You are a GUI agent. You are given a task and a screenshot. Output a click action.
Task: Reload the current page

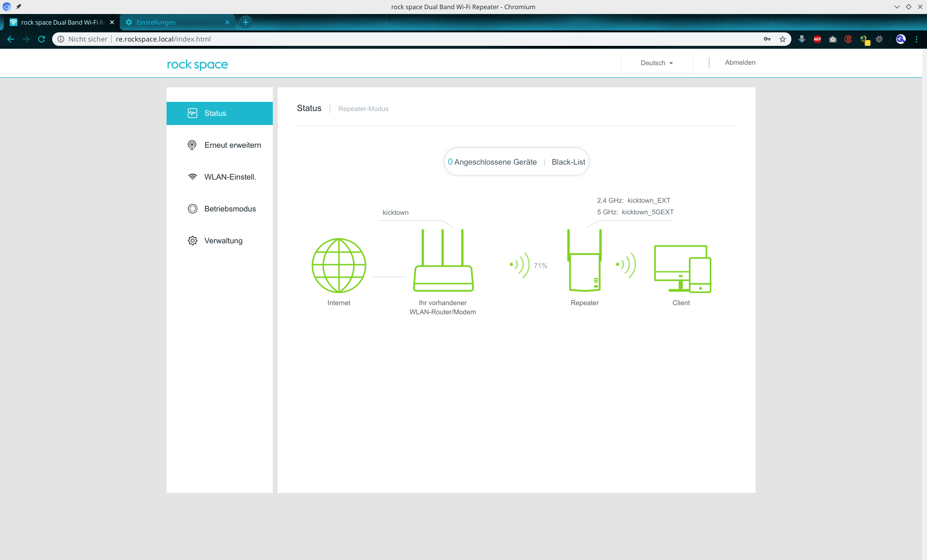42,39
